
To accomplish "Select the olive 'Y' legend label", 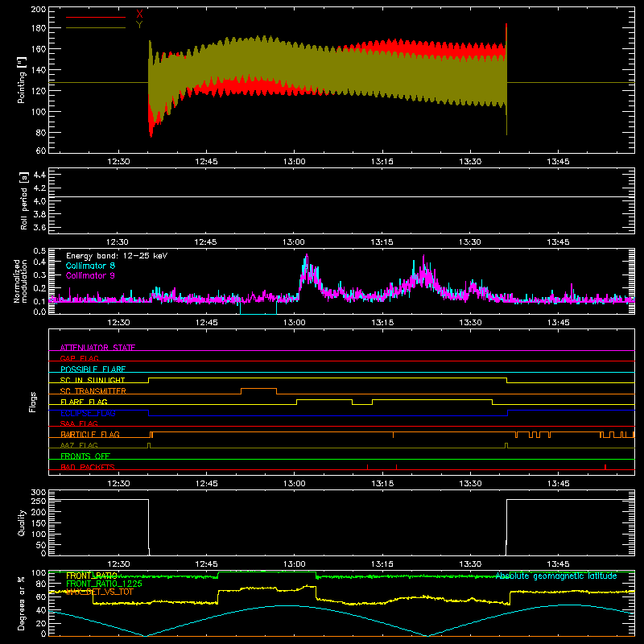I will click(139, 25).
